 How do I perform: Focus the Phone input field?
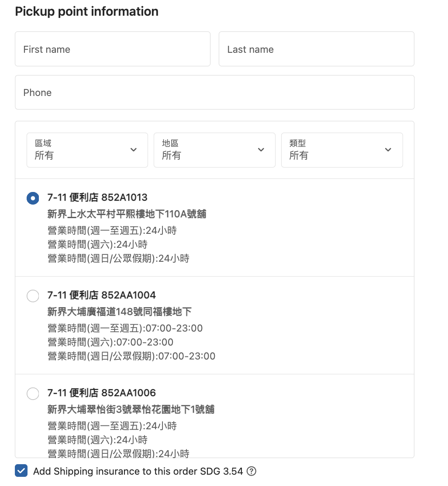215,92
